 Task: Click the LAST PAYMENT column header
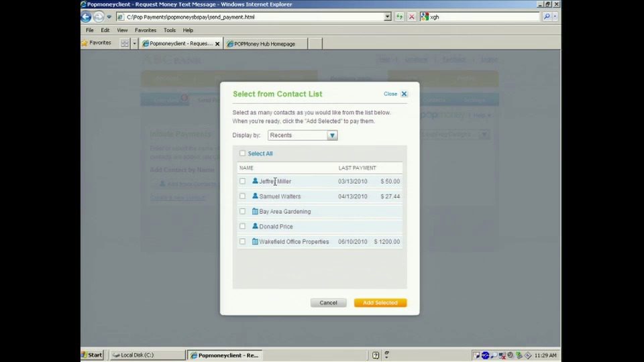358,168
